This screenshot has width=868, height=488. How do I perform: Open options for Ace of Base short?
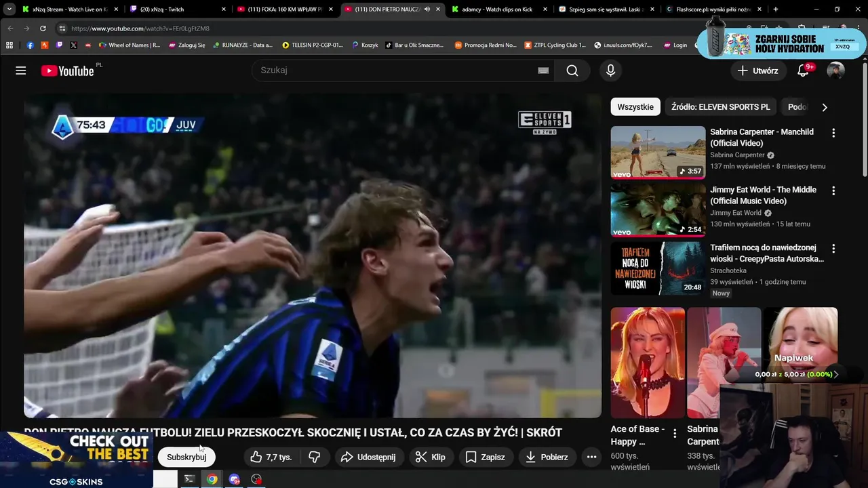pos(675,433)
